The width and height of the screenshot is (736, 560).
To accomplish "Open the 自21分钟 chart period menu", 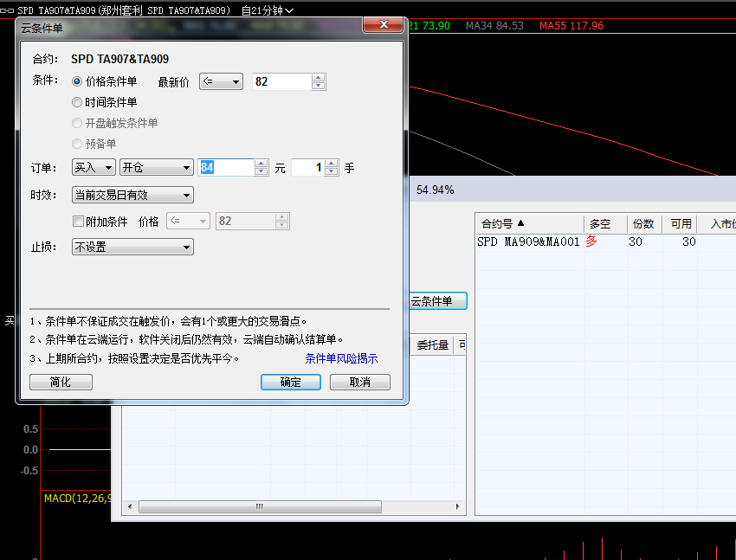I will tap(267, 10).
